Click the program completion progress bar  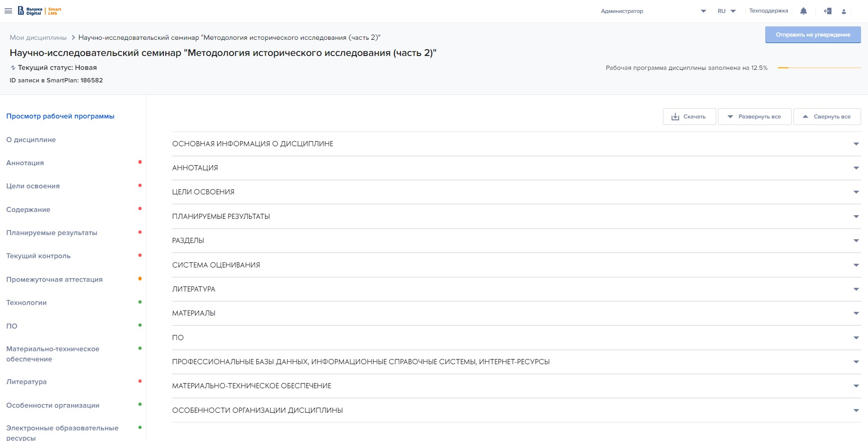click(819, 68)
